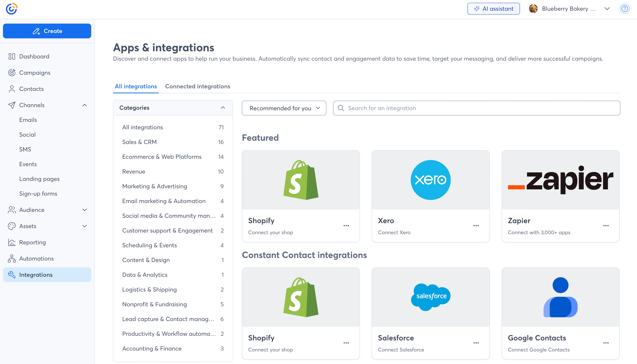Collapse the Channels sidebar section
Screen dimensions: 637x364
[x=85, y=105]
